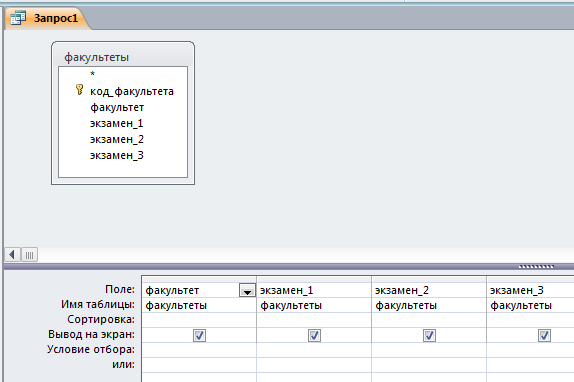The image size is (574, 382).
Task: Click the table name cell under экзамен_1 column
Action: coord(314,305)
